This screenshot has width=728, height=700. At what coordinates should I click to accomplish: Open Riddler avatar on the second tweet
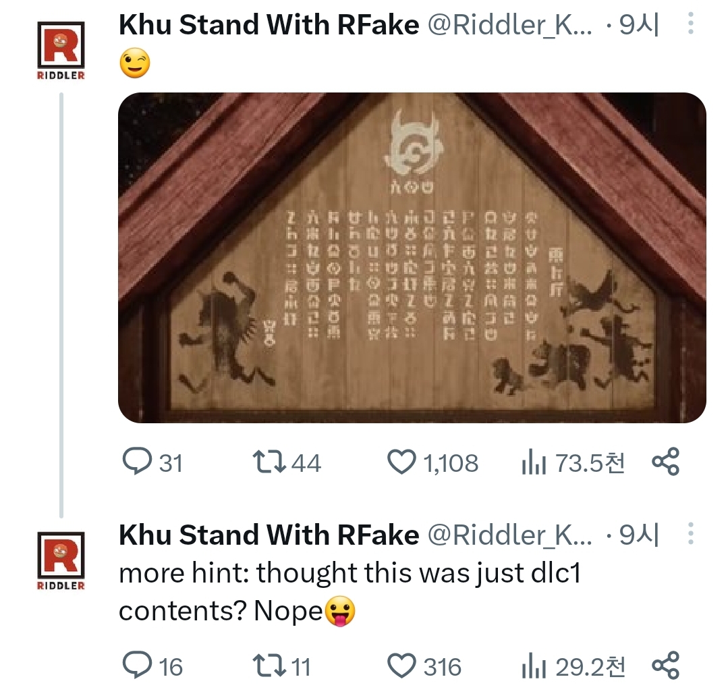[x=61, y=561]
